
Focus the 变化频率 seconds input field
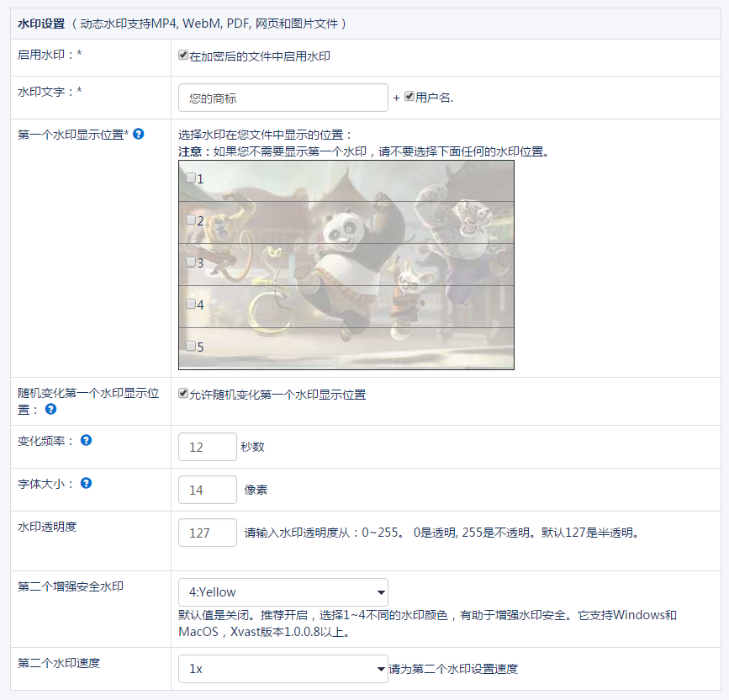208,447
